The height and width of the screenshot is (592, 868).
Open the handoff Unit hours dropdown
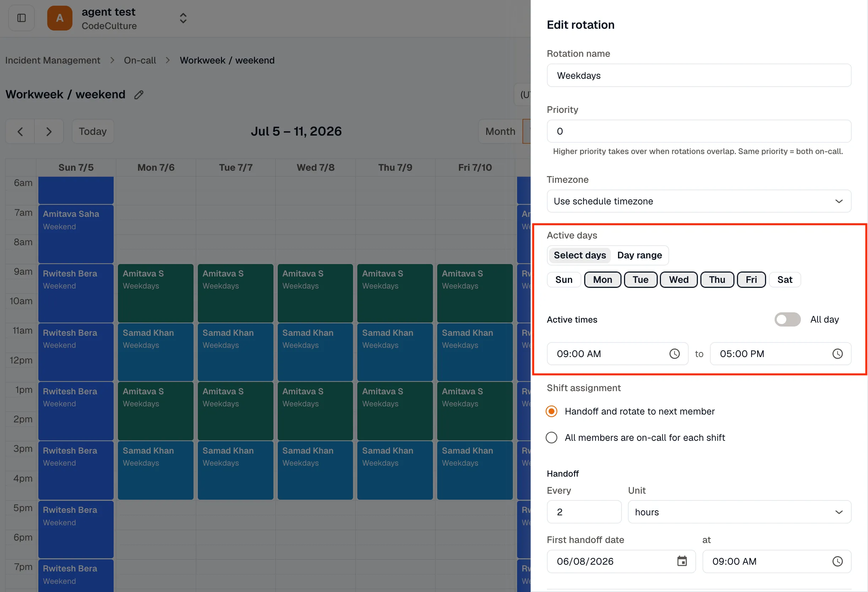click(x=739, y=512)
